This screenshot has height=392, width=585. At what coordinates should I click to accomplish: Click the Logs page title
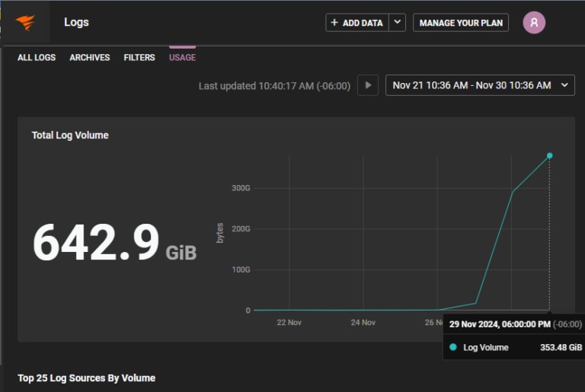pyautogui.click(x=76, y=22)
